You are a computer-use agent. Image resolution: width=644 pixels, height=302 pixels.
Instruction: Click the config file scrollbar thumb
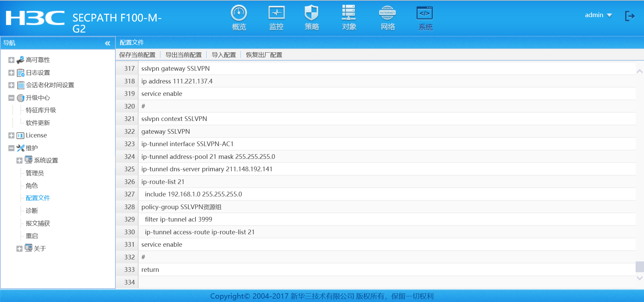click(640, 267)
